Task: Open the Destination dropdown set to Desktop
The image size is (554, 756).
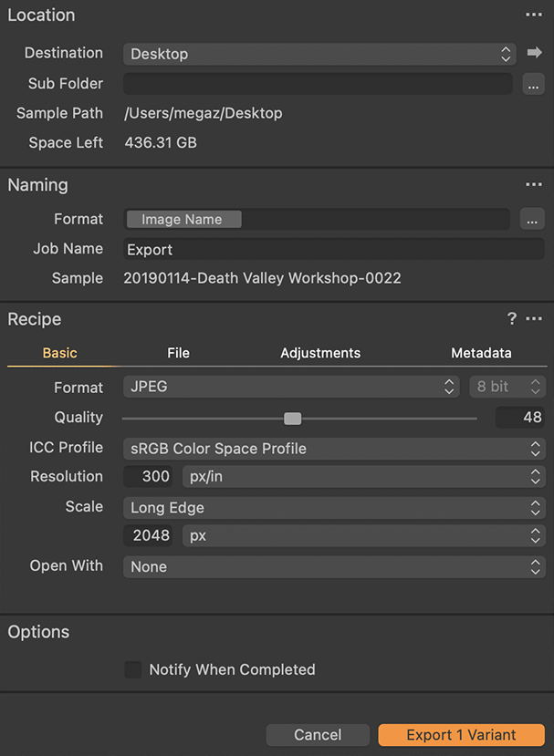Action: click(x=319, y=54)
